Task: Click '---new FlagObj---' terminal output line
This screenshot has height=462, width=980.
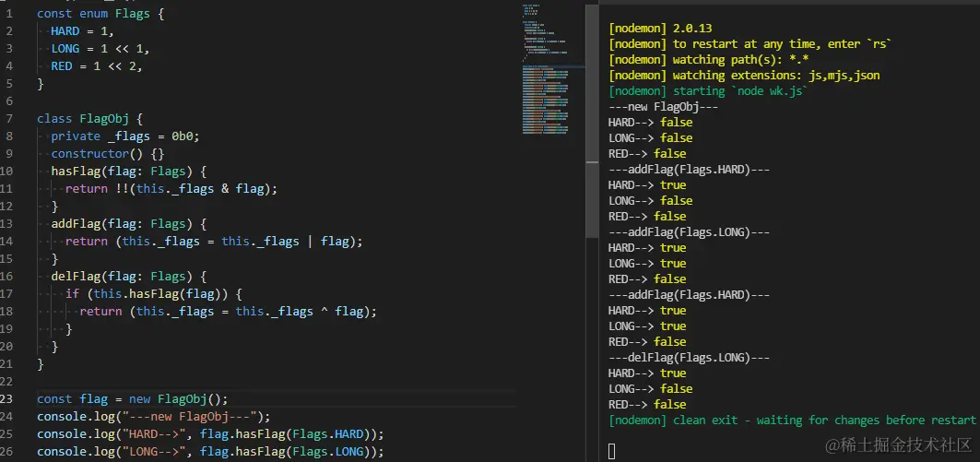Action: pyautogui.click(x=663, y=106)
